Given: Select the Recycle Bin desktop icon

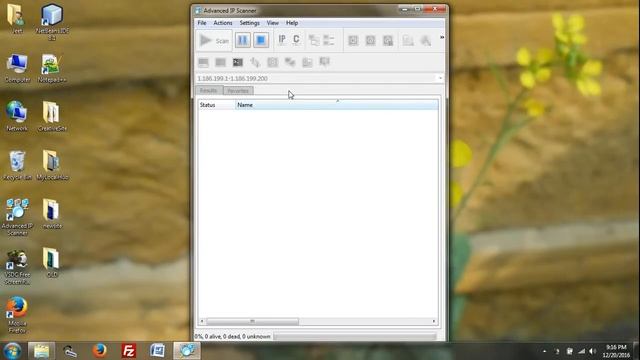Looking at the screenshot, I should (17, 165).
